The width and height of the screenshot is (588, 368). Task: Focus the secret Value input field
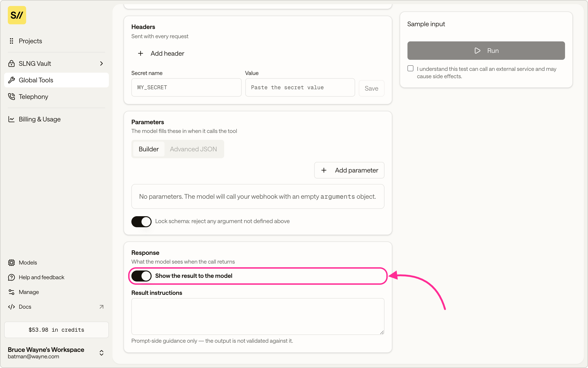point(300,87)
